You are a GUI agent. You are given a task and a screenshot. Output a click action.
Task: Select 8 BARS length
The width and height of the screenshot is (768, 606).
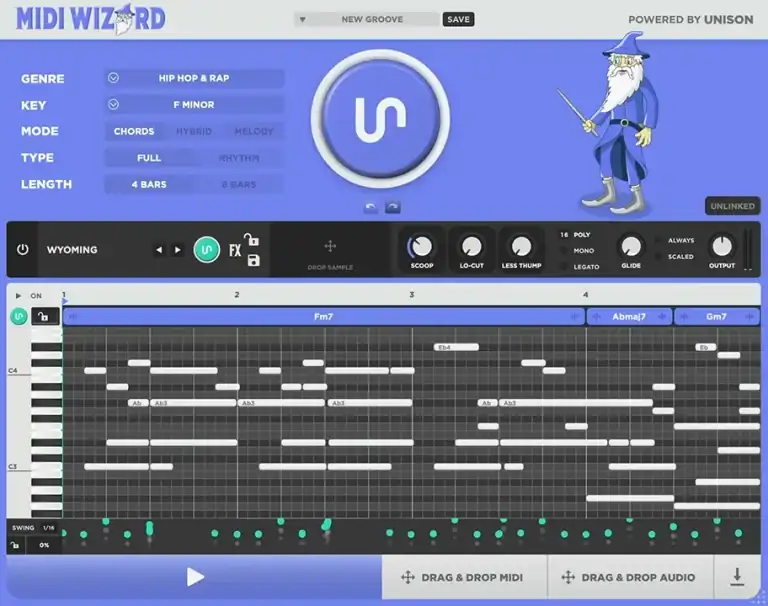click(239, 184)
